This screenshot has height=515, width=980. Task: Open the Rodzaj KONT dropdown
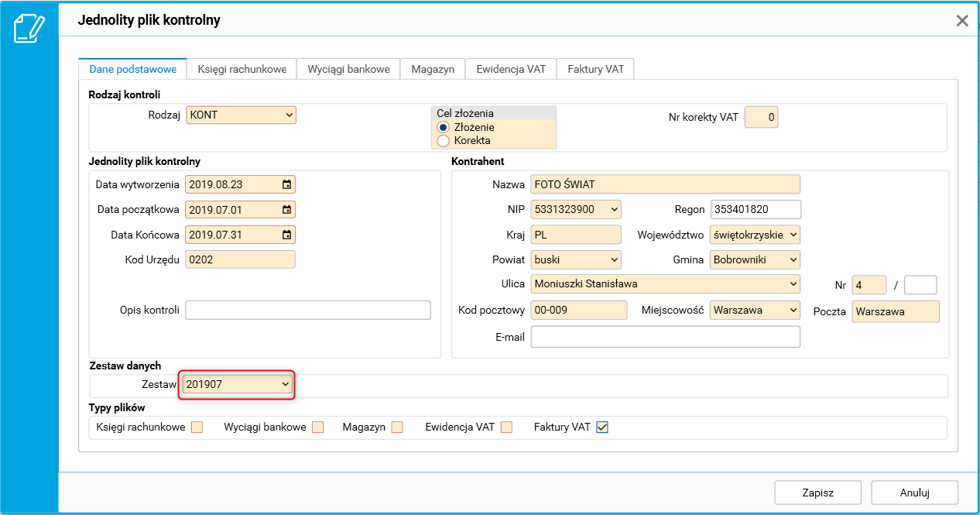pyautogui.click(x=242, y=115)
